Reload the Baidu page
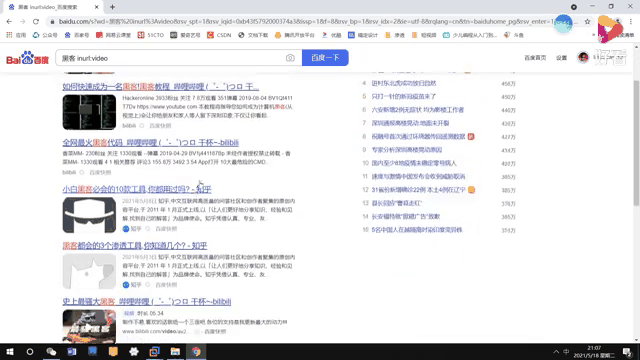 point(36,21)
